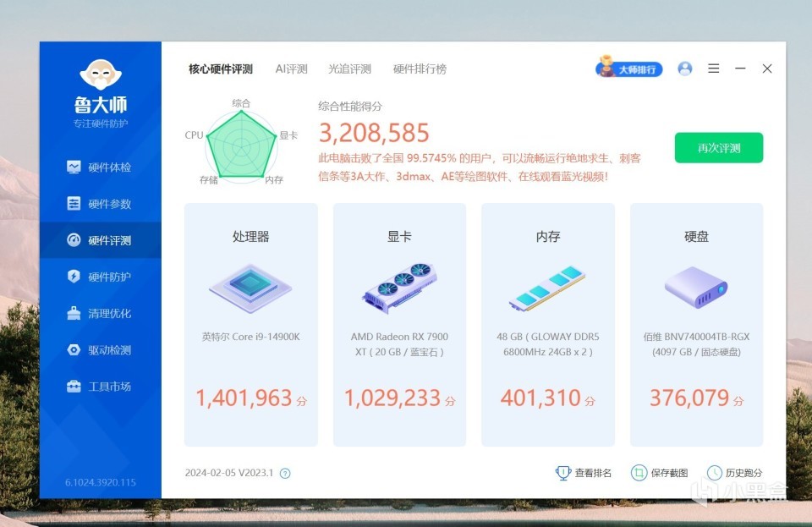812x527 pixels.
Task: Click the 处理器 card heading
Action: [x=250, y=237]
